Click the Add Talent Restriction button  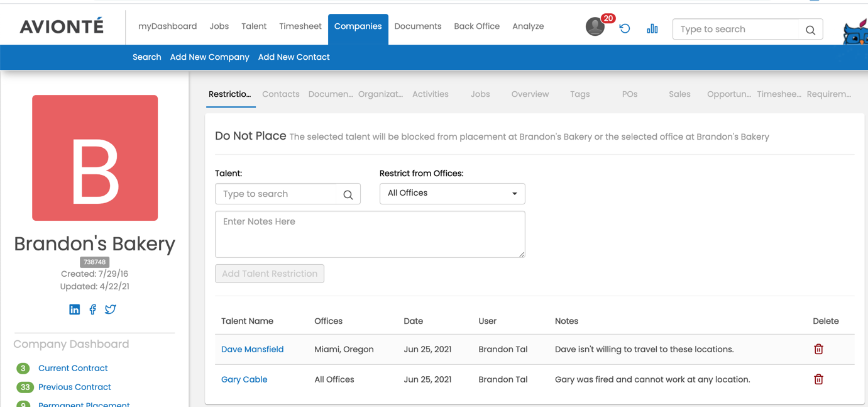point(270,274)
